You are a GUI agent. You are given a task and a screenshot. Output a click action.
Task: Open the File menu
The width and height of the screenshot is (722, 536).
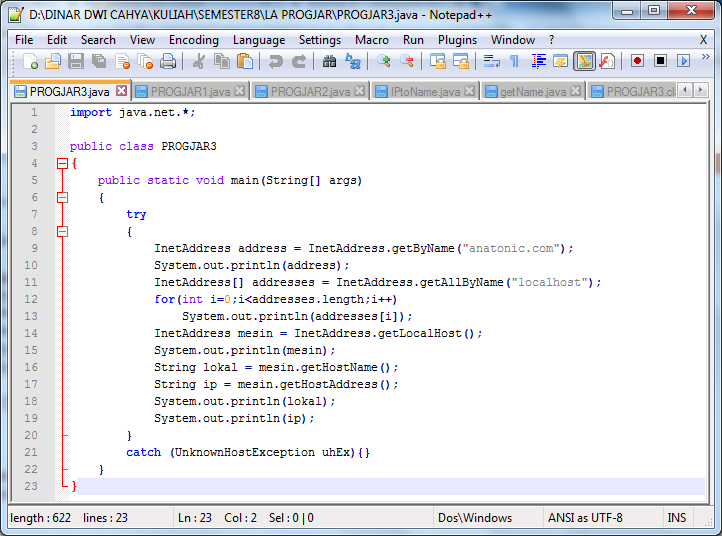[24, 40]
